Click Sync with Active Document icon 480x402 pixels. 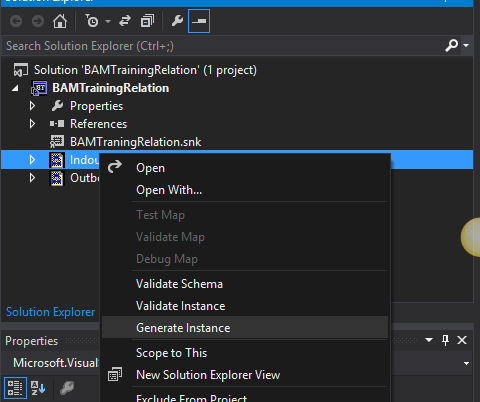(x=125, y=21)
